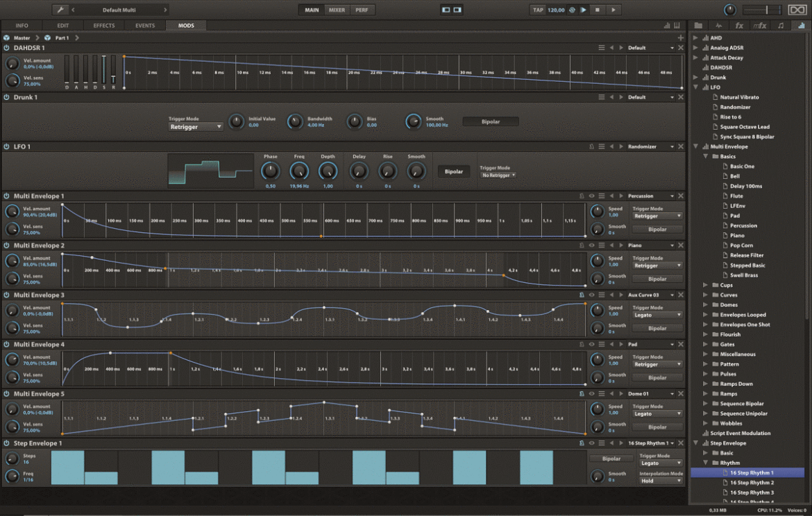Toggle the LFO 1 power button
The image size is (812, 516).
tap(7, 146)
